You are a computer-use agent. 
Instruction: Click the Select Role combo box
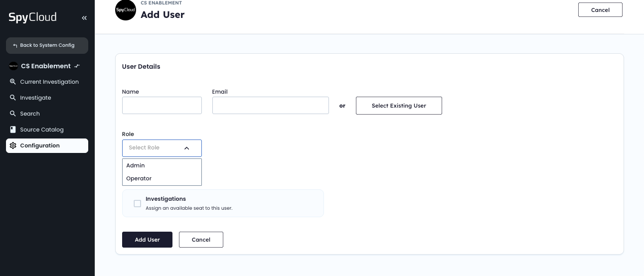point(162,148)
